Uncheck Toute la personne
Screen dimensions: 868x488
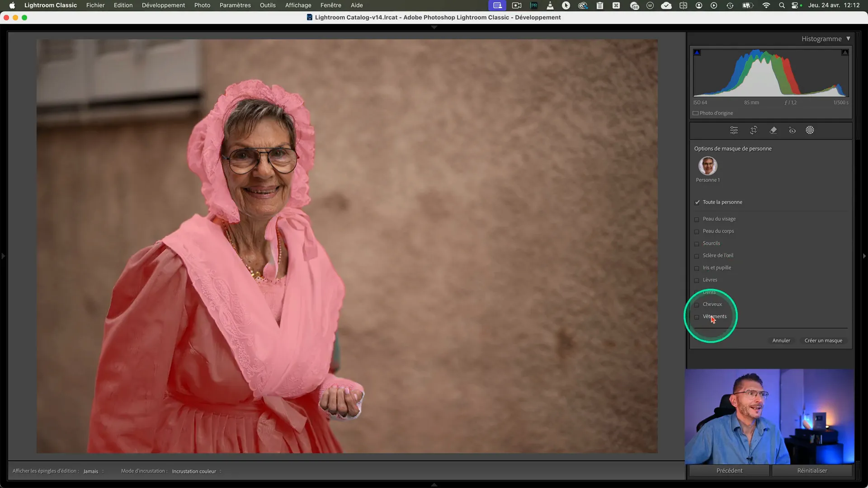click(697, 202)
